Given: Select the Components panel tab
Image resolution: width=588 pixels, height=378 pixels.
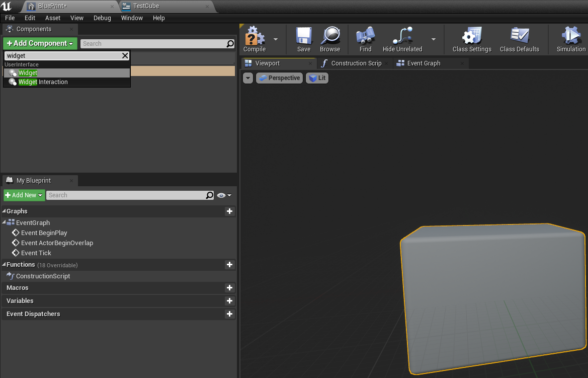Looking at the screenshot, I should click(40, 29).
